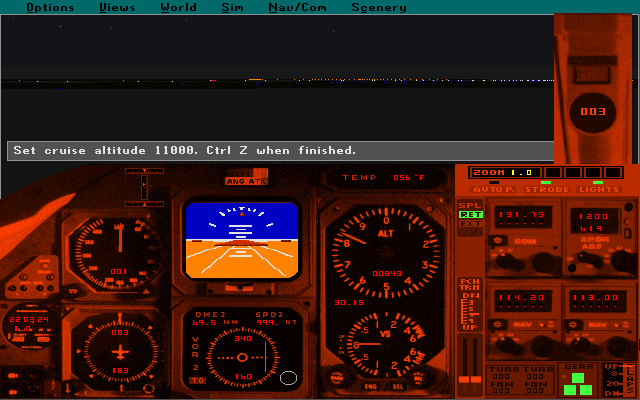Click the airspeed digital readout 001

pyautogui.click(x=118, y=272)
